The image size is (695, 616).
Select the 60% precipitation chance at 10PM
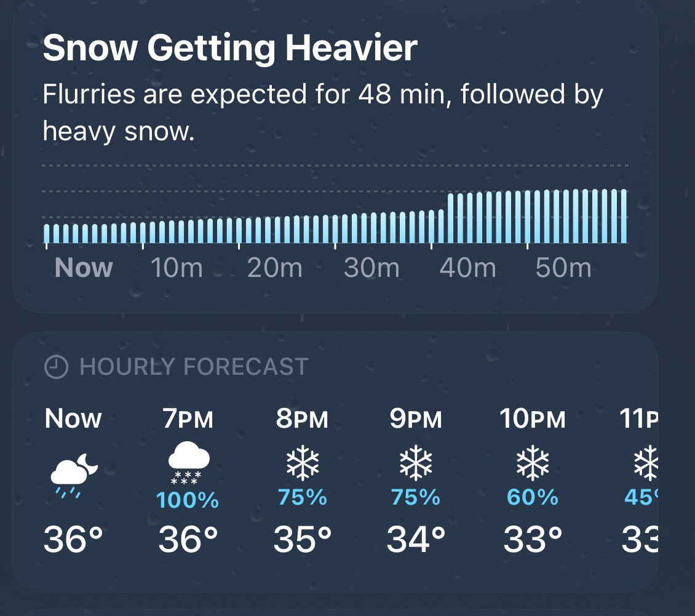[531, 497]
